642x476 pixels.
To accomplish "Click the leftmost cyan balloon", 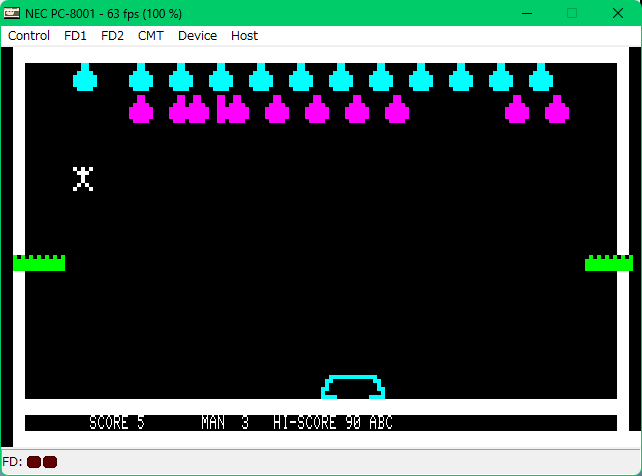I will (x=85, y=77).
